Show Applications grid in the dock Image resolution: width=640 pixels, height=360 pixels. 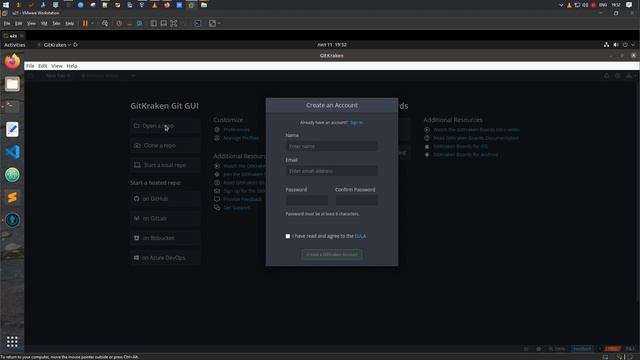(x=12, y=341)
